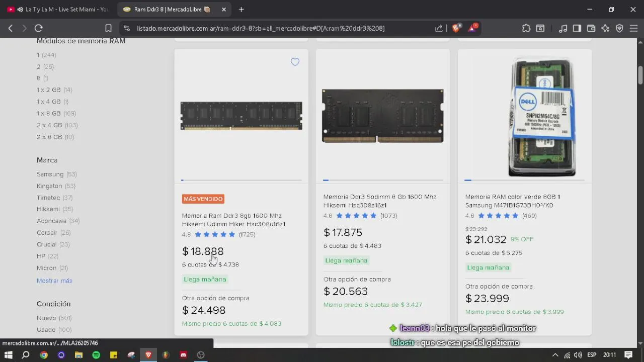
Task: Launch Chrome from the taskbar
Action: 44,355
